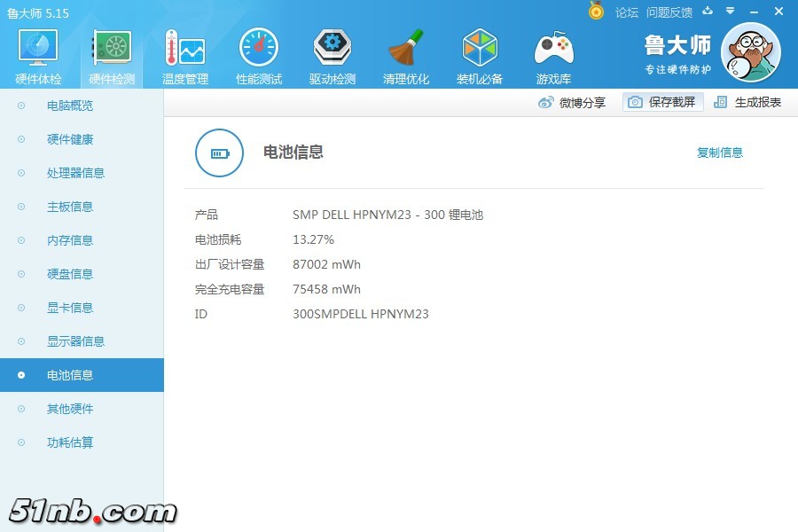Screen dimensions: 798x532
Task: Open the title bar dropdown menu arrow
Action: (x=731, y=12)
